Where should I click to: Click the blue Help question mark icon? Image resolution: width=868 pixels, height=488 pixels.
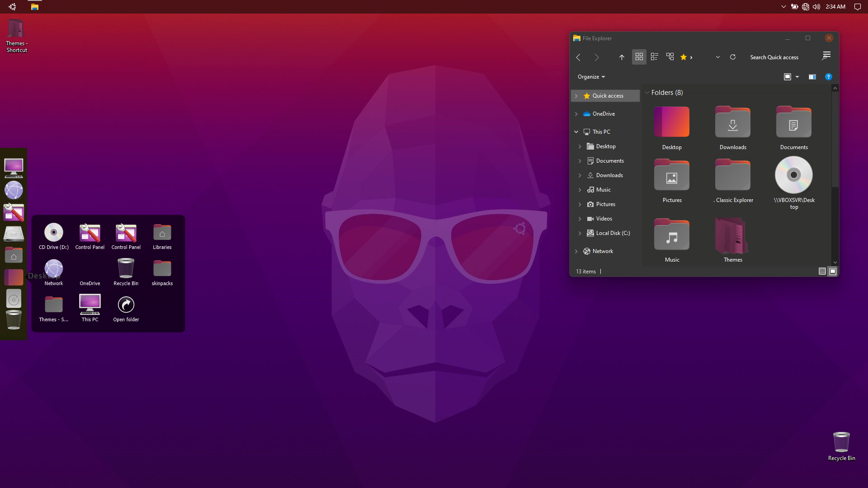(828, 77)
